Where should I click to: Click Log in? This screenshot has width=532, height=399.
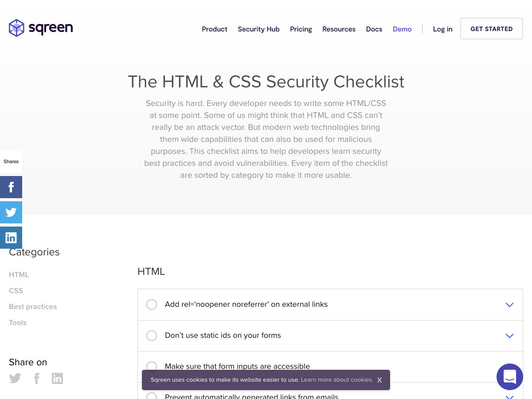coord(442,29)
